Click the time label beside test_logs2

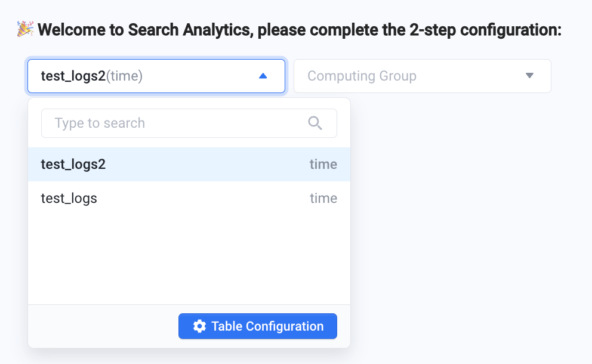click(323, 164)
